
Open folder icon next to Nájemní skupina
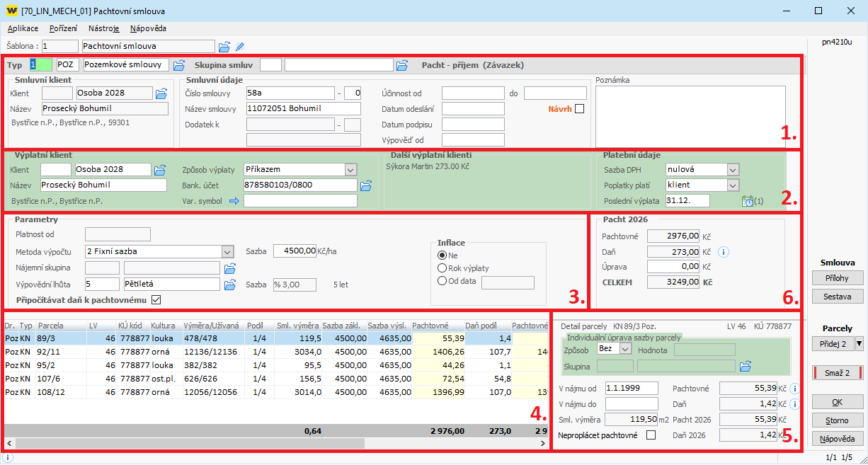tap(229, 268)
